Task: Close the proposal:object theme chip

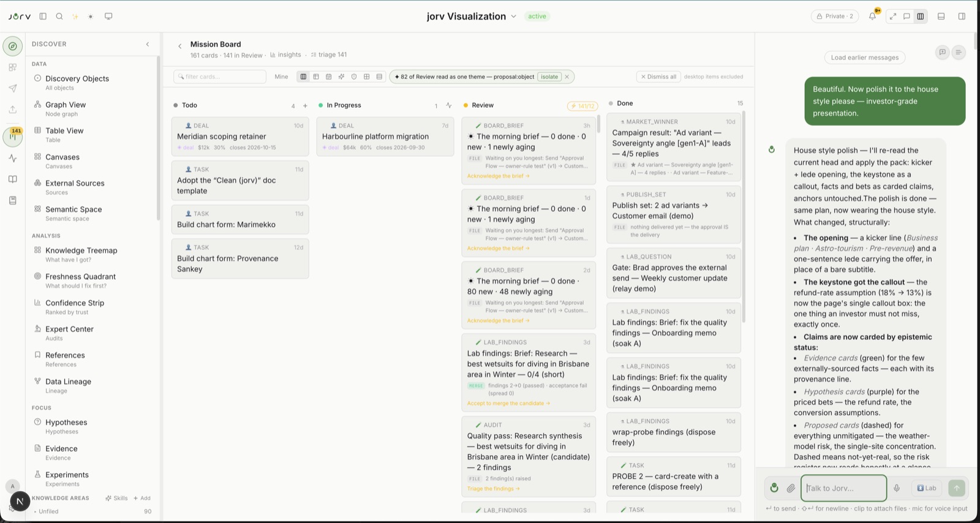Action: [x=567, y=77]
